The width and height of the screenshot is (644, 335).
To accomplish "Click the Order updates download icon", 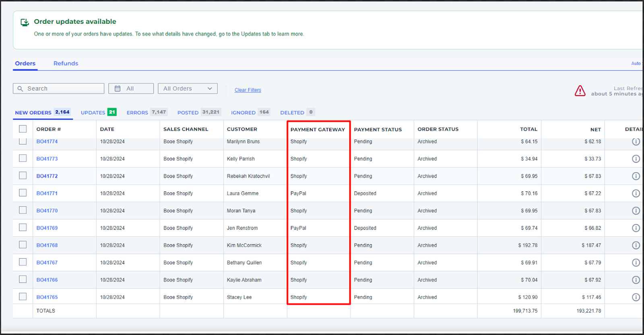I will 25,23.
